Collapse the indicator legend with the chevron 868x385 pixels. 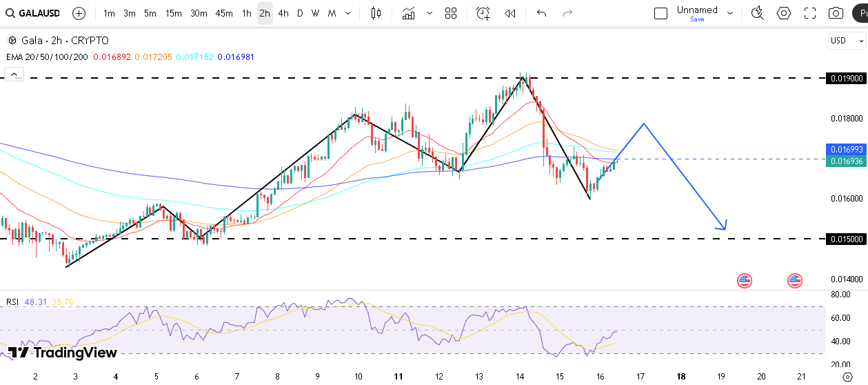pyautogui.click(x=14, y=75)
